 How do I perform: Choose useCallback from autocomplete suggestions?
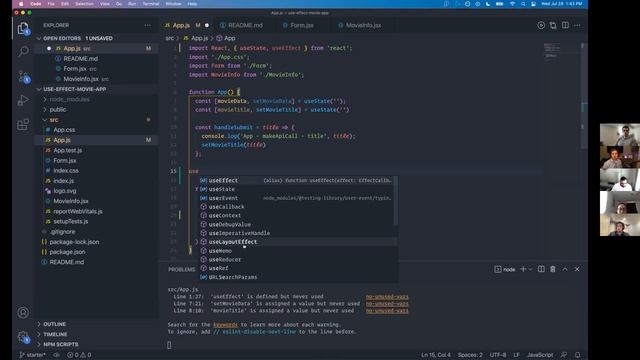coord(298,207)
